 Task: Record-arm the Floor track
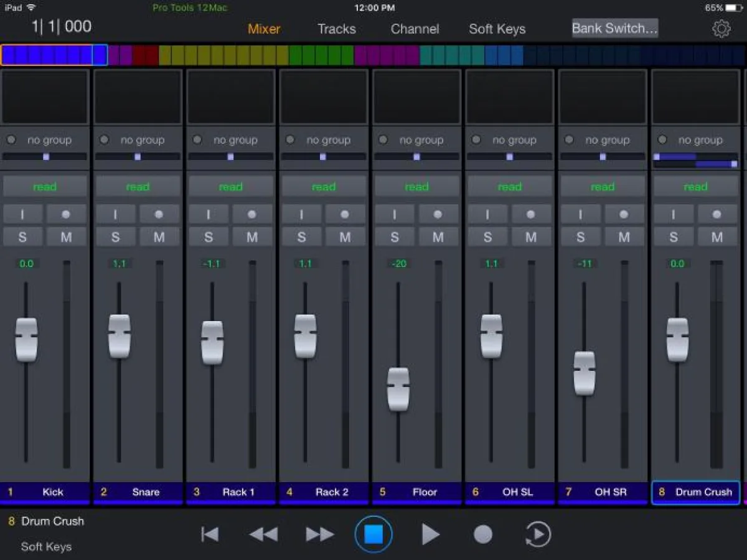[x=438, y=214]
